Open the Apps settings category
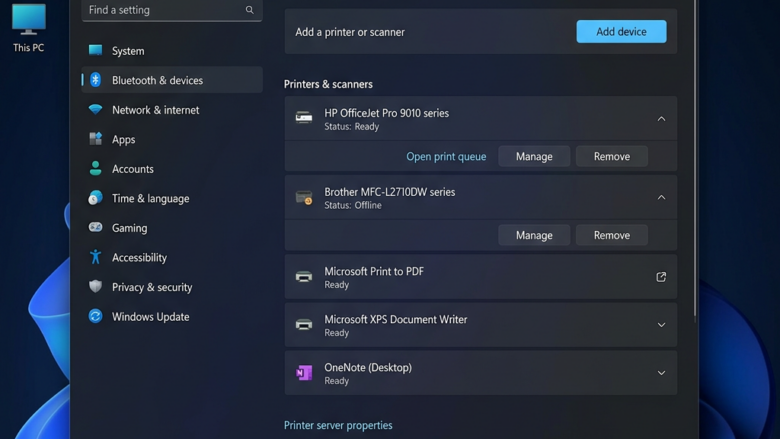 pos(172,139)
